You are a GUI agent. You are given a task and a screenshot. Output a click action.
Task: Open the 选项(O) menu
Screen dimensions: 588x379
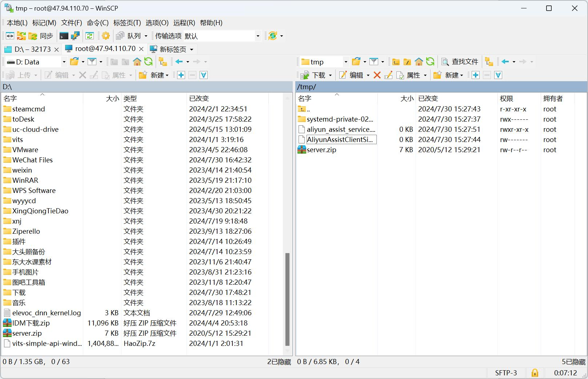coord(157,23)
